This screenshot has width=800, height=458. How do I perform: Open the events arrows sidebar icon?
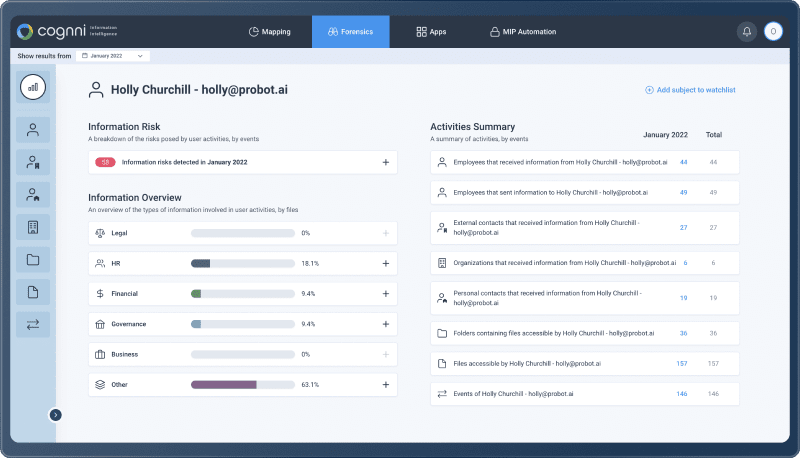33,324
